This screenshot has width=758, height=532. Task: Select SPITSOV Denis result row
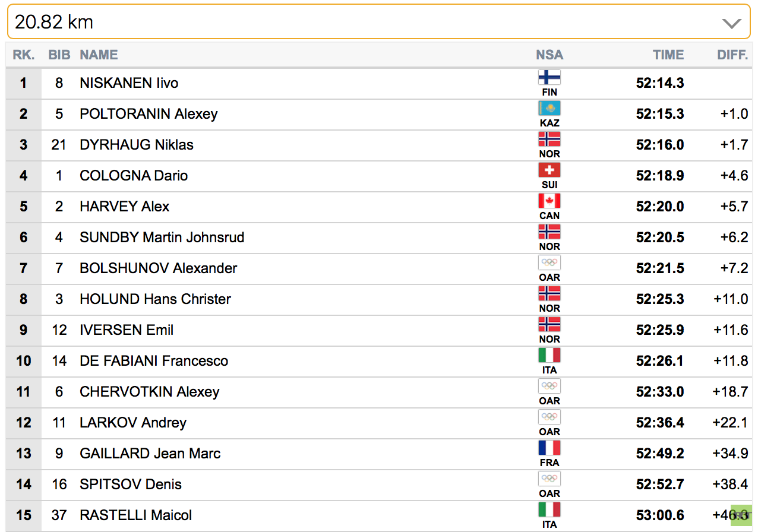coord(379,484)
